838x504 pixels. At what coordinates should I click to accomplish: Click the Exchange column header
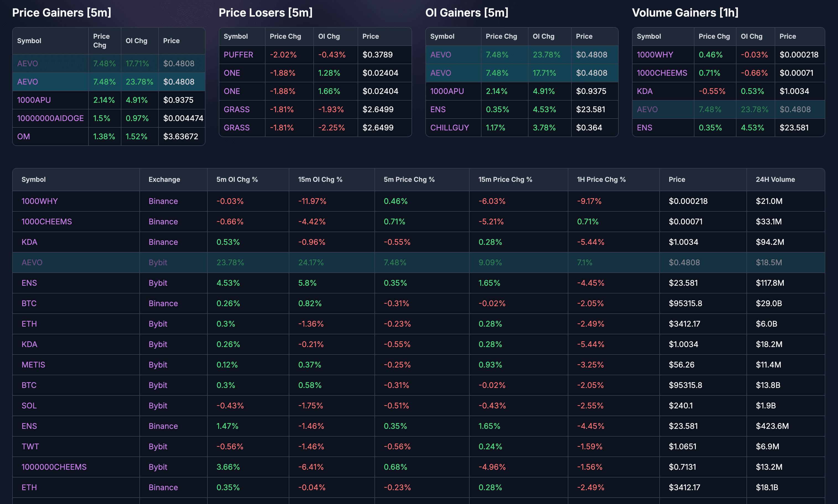[164, 179]
